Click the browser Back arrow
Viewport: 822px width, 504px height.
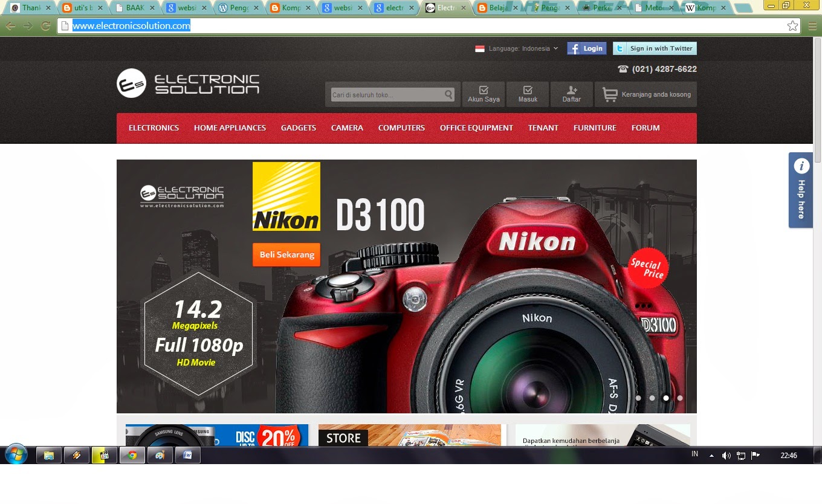(x=10, y=25)
